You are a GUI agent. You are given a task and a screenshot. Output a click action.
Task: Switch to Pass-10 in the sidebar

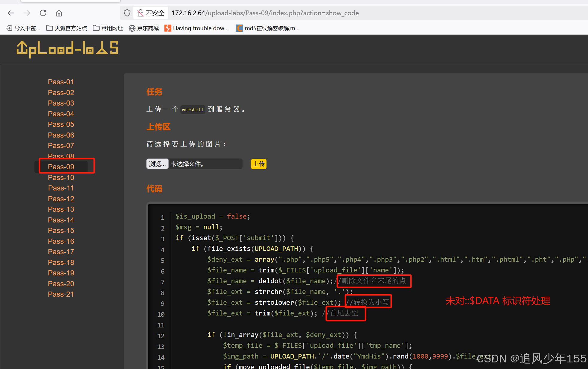61,177
